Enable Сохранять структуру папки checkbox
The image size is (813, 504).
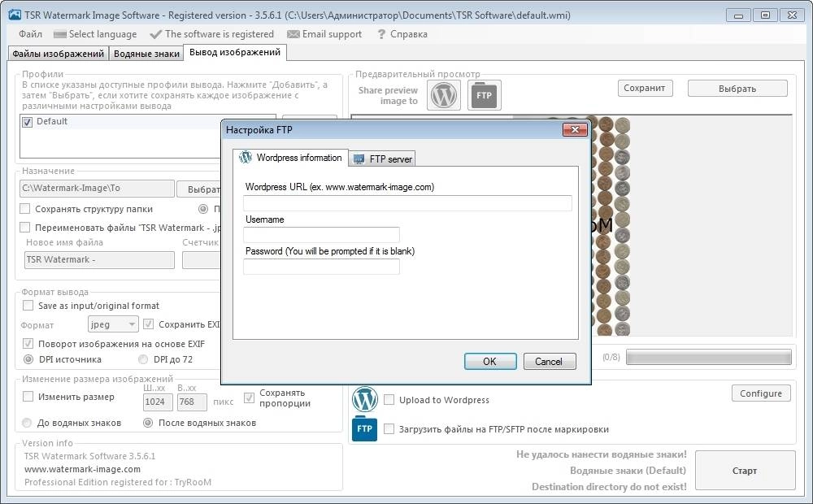(25, 209)
